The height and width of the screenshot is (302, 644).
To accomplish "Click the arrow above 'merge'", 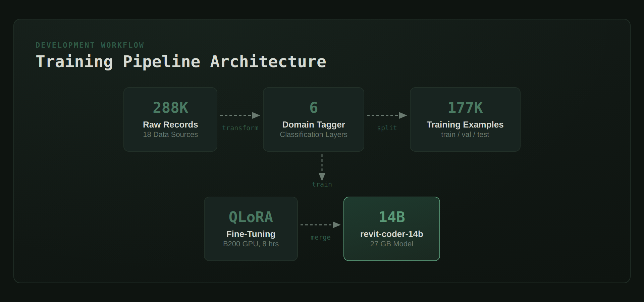I will [x=321, y=225].
